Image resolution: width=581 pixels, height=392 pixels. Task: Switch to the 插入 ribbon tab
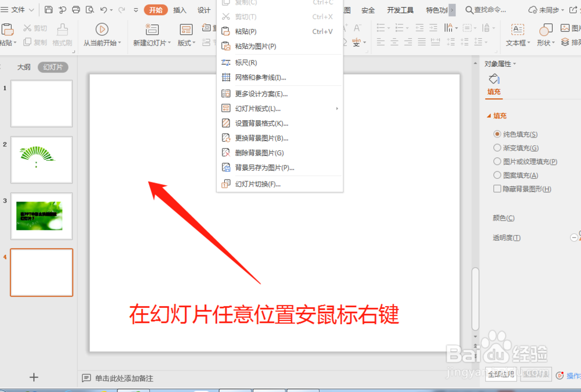(x=180, y=10)
